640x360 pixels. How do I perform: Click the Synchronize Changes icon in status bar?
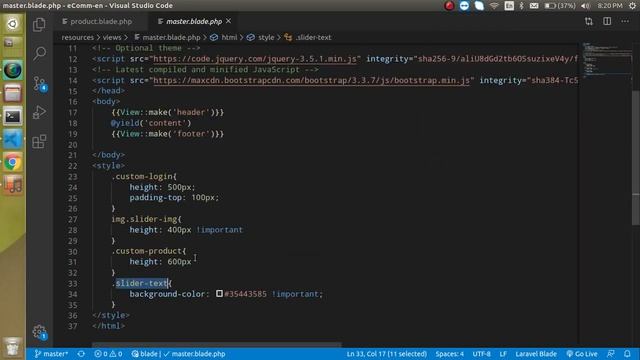pyautogui.click(x=81, y=354)
